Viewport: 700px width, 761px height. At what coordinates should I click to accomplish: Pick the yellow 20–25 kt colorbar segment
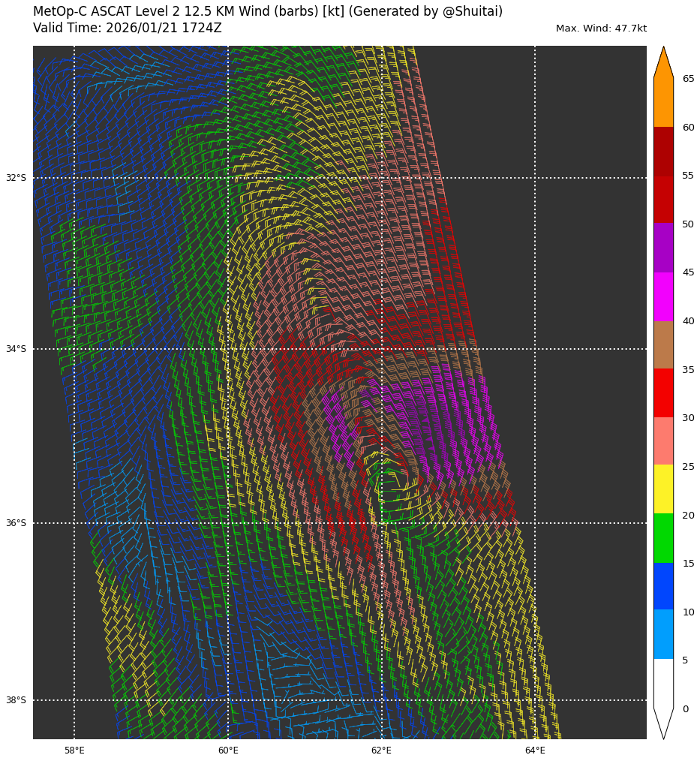(x=663, y=489)
